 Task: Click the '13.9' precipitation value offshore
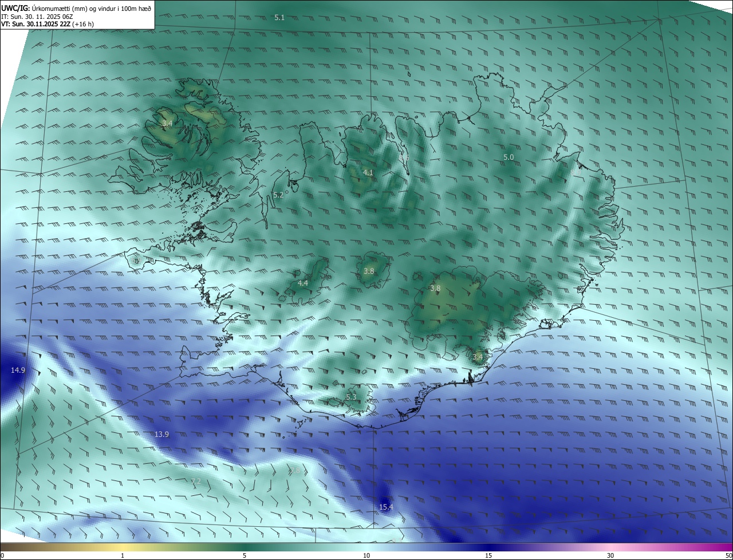(162, 435)
